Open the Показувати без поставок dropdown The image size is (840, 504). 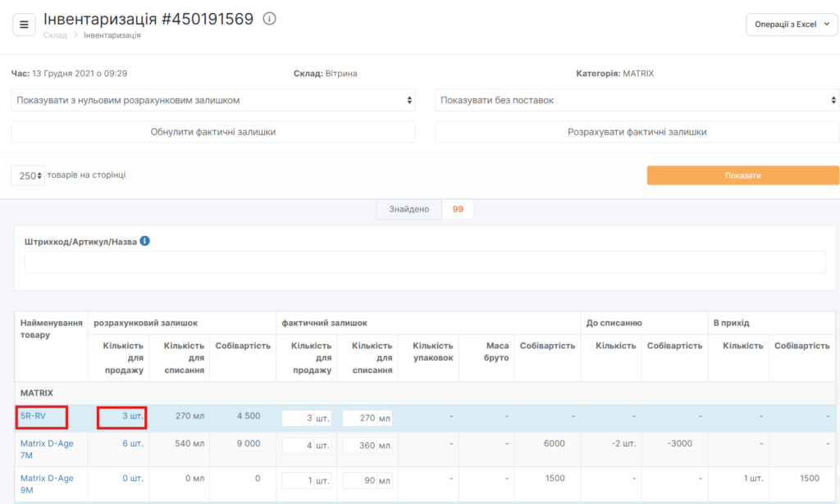637,100
